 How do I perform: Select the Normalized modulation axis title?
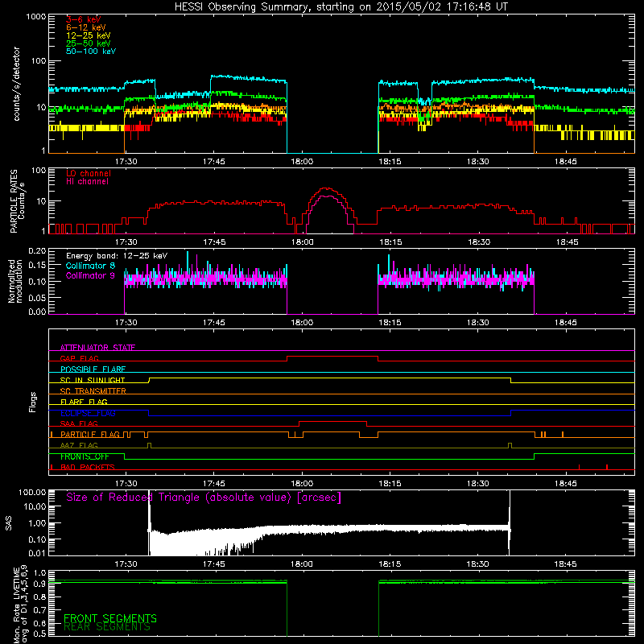pos(14,281)
